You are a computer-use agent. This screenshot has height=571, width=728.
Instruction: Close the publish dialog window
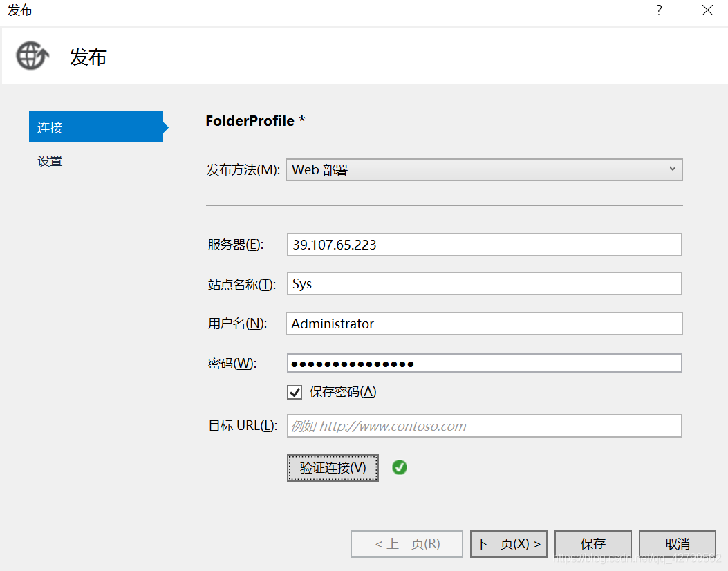[x=707, y=10]
